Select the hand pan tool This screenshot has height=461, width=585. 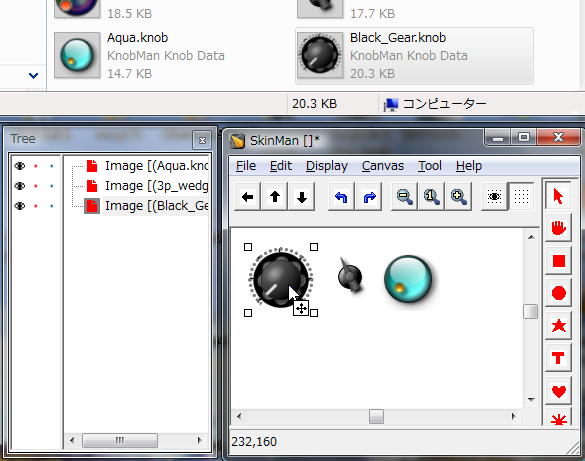558,228
